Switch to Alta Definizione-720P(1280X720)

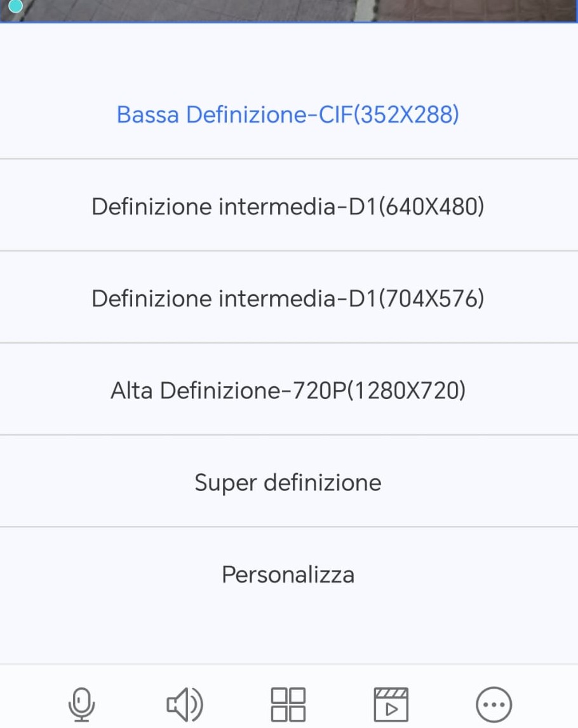[x=288, y=390]
